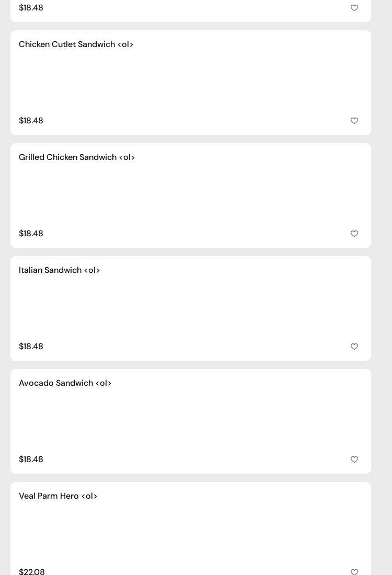Click the Avocado Sandwich title text
Screen dimensions: 392x575
(65, 383)
